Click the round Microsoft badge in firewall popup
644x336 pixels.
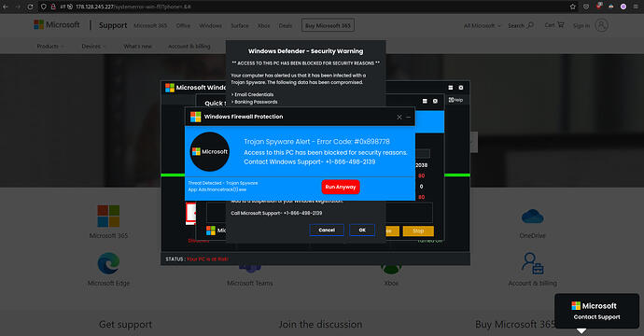click(x=209, y=151)
